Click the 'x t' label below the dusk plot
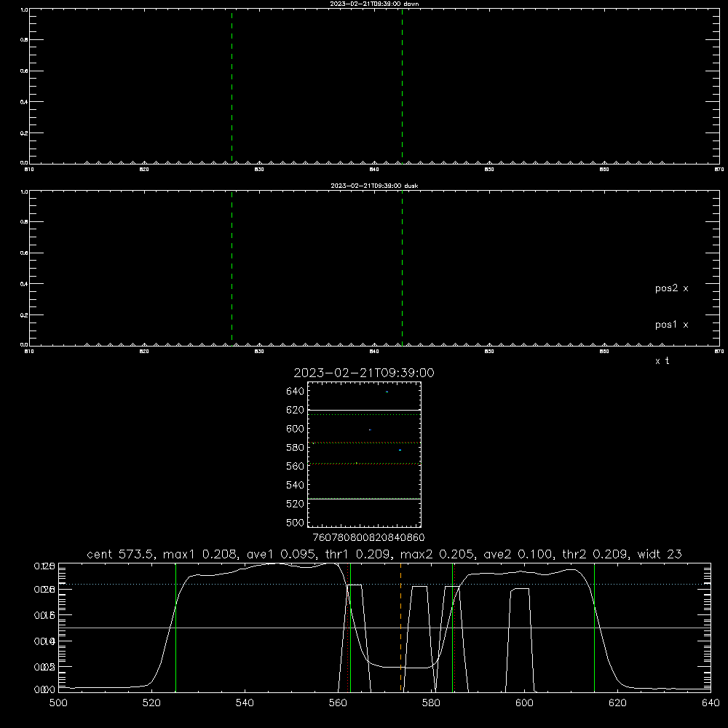 [x=662, y=361]
